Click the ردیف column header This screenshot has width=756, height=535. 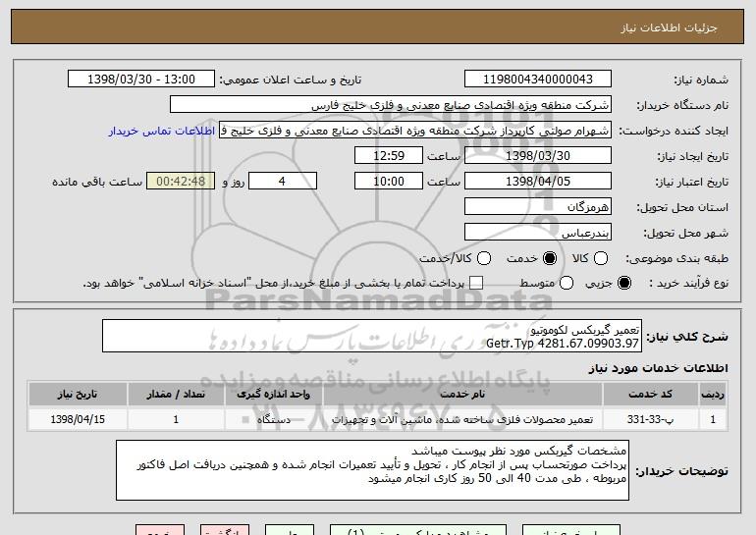(x=713, y=395)
